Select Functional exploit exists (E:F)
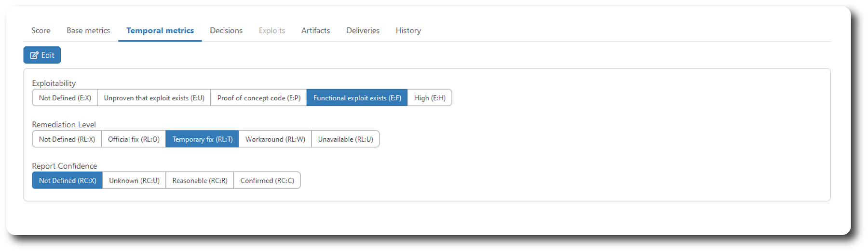Screen dimensions: 868x252 (357, 98)
